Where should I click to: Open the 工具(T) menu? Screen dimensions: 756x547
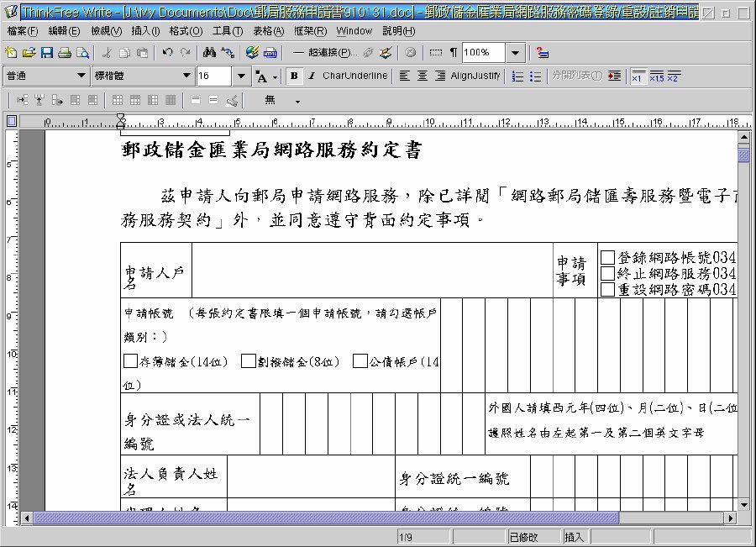tap(228, 31)
